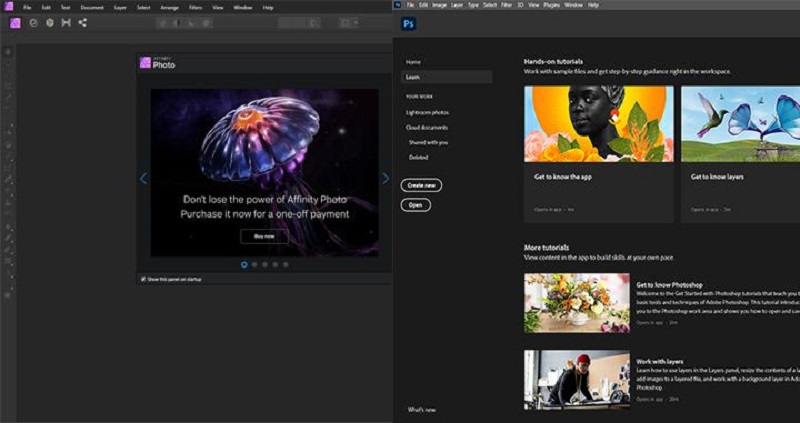
Task: Click the 'Work with layers' title text
Action: click(660, 361)
